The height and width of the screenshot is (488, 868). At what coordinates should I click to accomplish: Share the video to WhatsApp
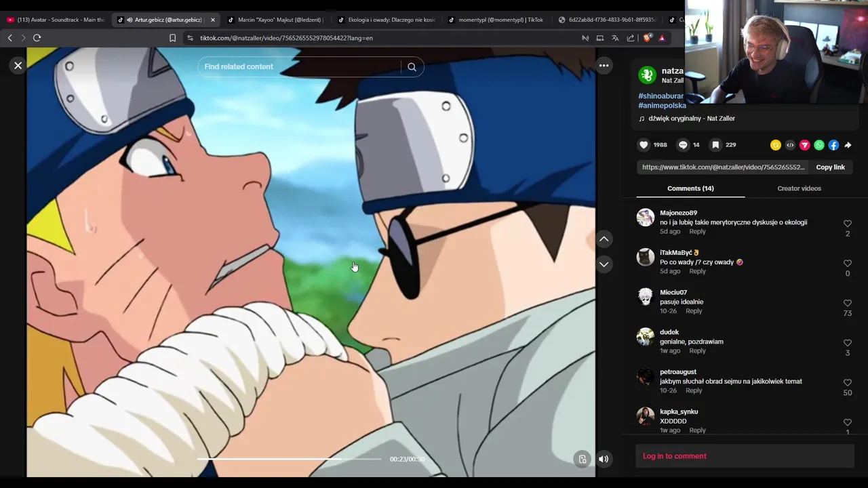click(819, 145)
